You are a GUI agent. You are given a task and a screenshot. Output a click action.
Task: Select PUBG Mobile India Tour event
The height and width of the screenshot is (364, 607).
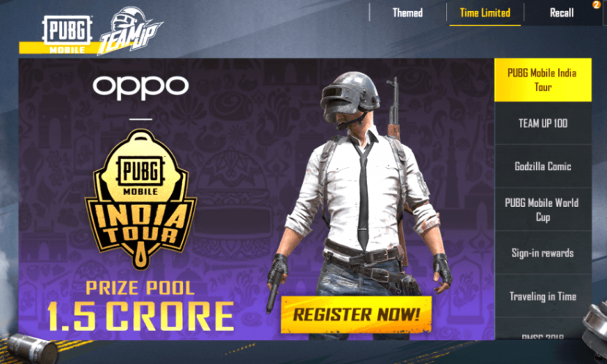tap(543, 80)
